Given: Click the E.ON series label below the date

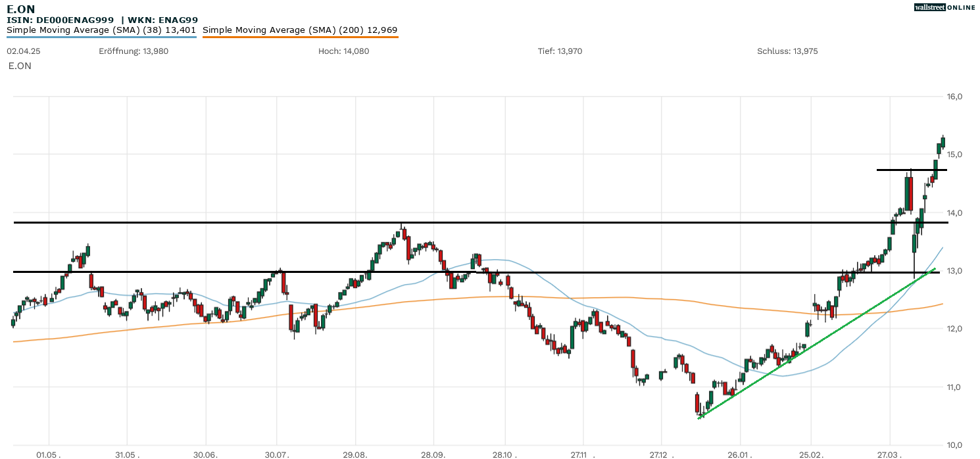Looking at the screenshot, I should [x=20, y=66].
